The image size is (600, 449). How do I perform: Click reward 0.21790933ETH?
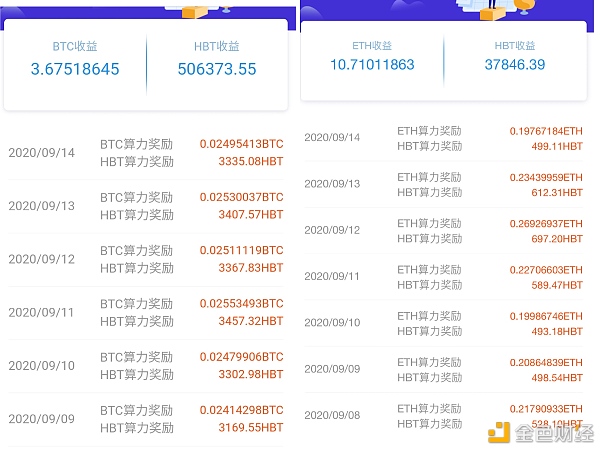pyautogui.click(x=546, y=409)
